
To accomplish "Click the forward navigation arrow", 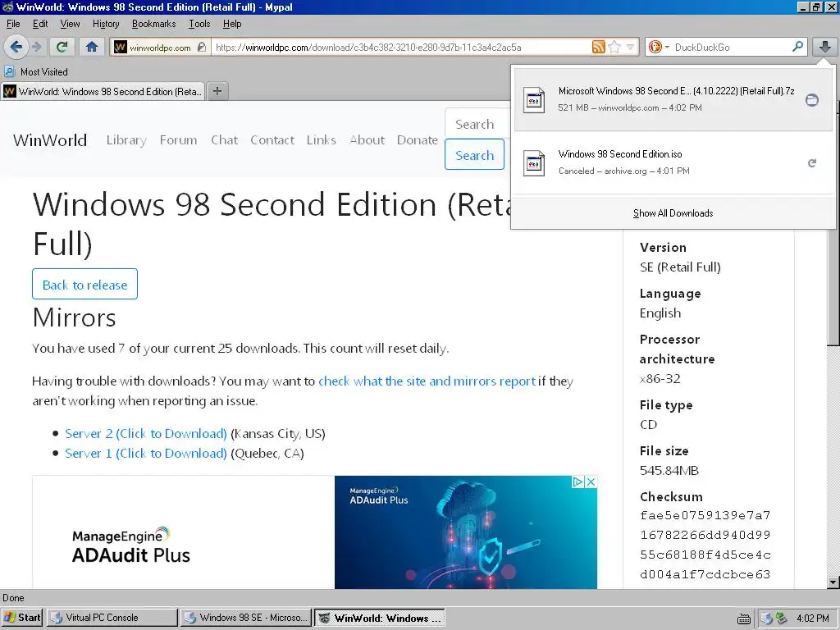I will [x=36, y=47].
